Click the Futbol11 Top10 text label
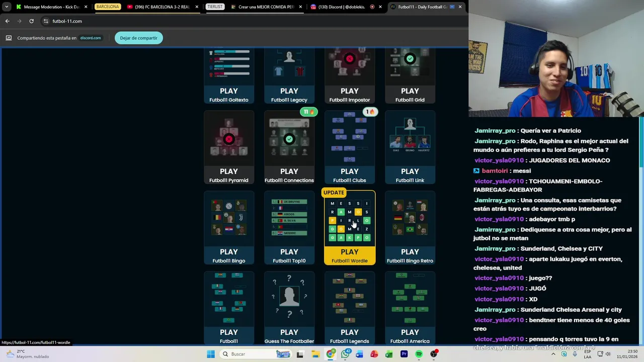This screenshot has height=362, width=644. (x=289, y=261)
